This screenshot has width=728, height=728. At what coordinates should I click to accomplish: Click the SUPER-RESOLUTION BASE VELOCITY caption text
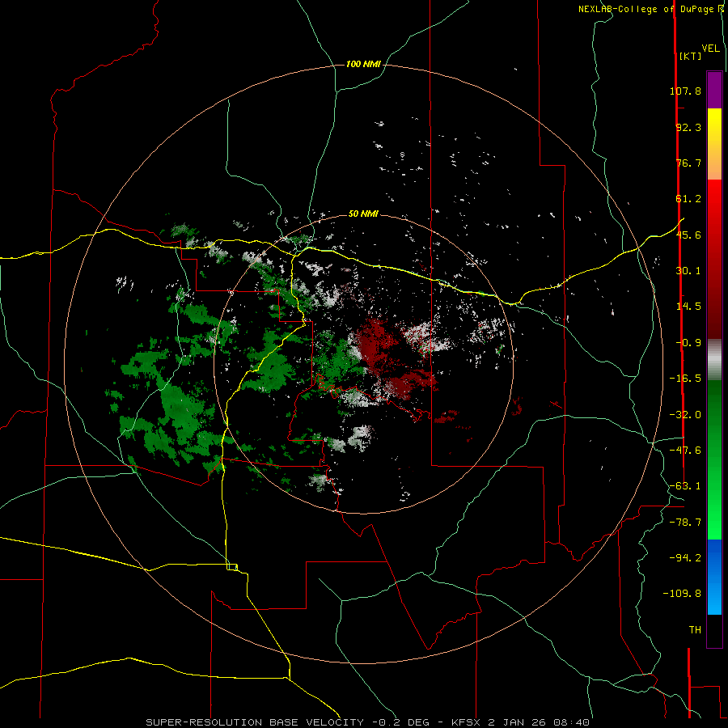[x=255, y=722]
